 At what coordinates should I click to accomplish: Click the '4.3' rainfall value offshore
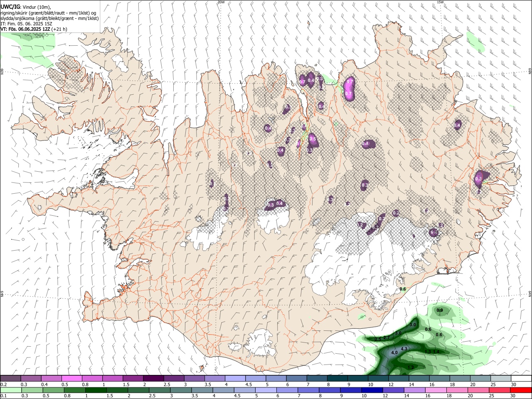(404, 349)
